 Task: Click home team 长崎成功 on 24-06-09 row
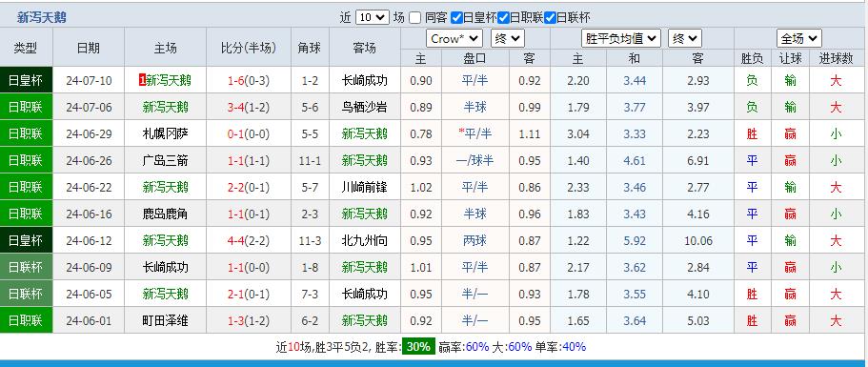point(165,267)
